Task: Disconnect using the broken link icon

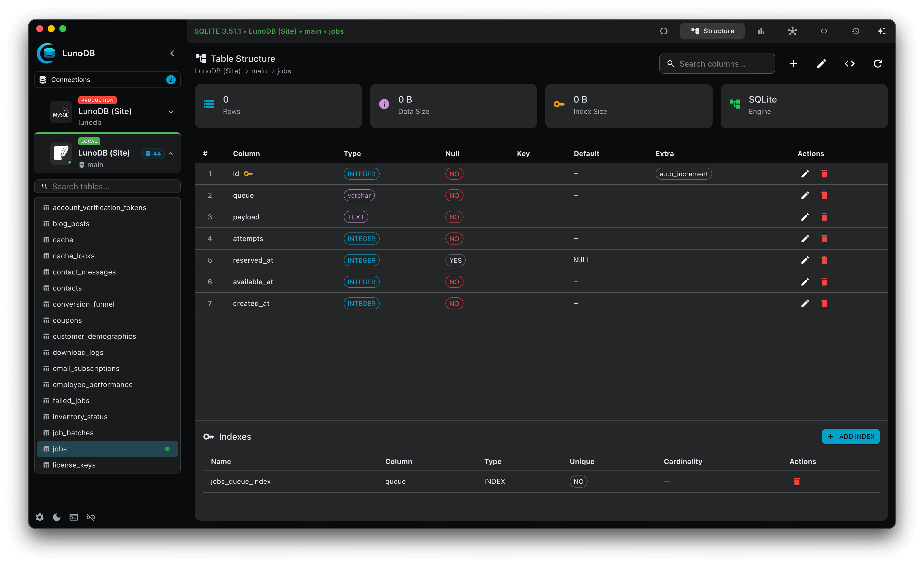Action: pos(91,517)
